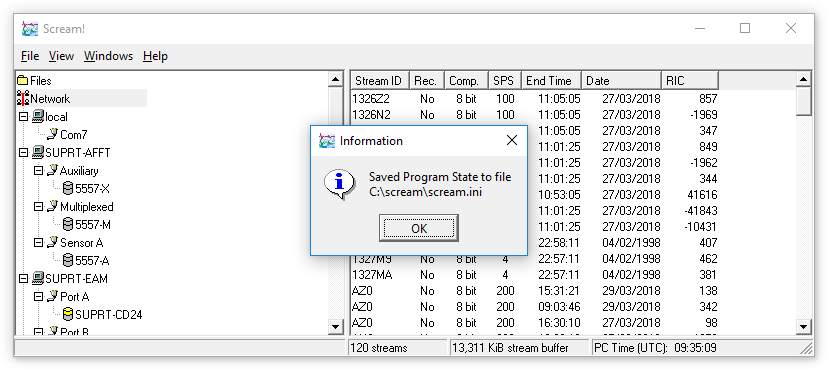
Task: Close the Information dialog with X
Action: 512,140
